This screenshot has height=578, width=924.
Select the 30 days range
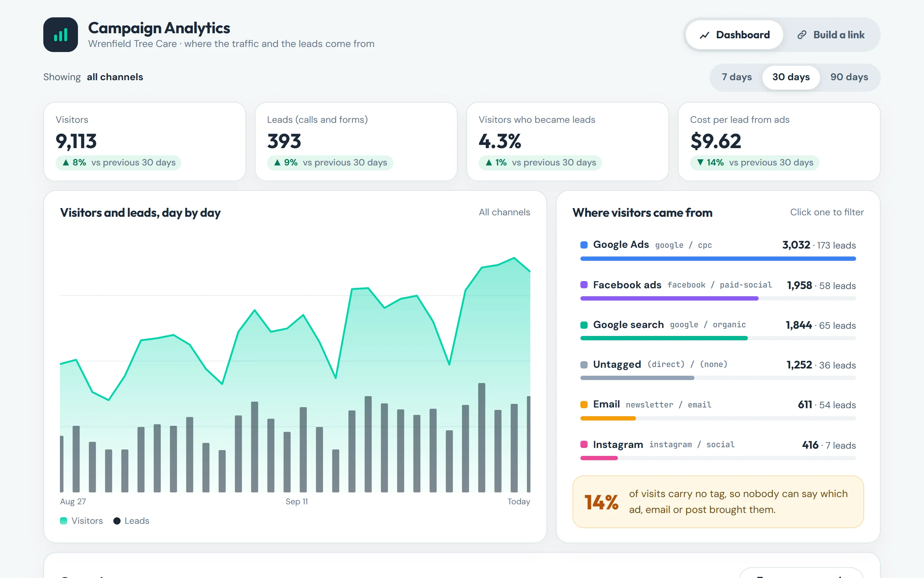[791, 77]
